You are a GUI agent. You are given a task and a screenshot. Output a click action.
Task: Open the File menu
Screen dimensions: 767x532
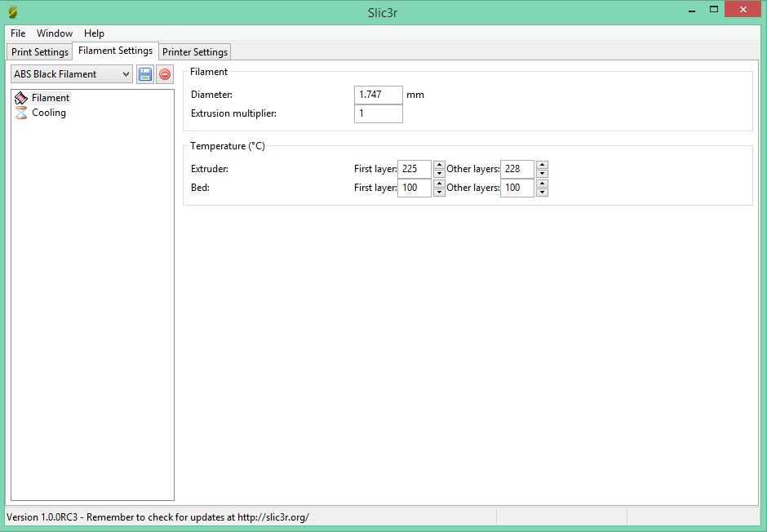coord(18,33)
